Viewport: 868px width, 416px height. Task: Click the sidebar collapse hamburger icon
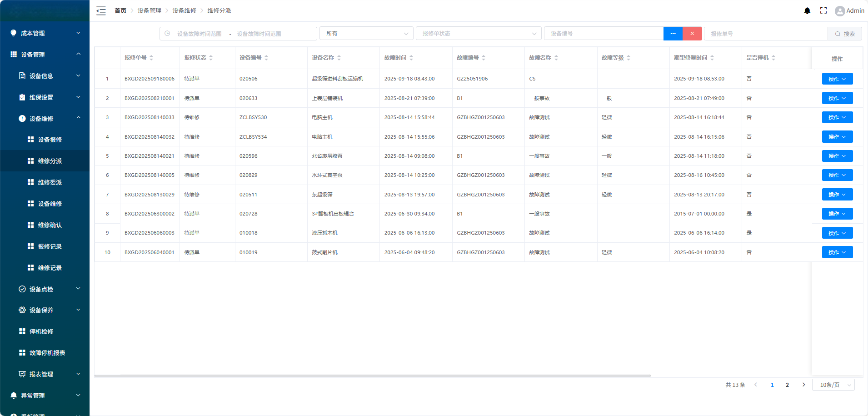(101, 11)
